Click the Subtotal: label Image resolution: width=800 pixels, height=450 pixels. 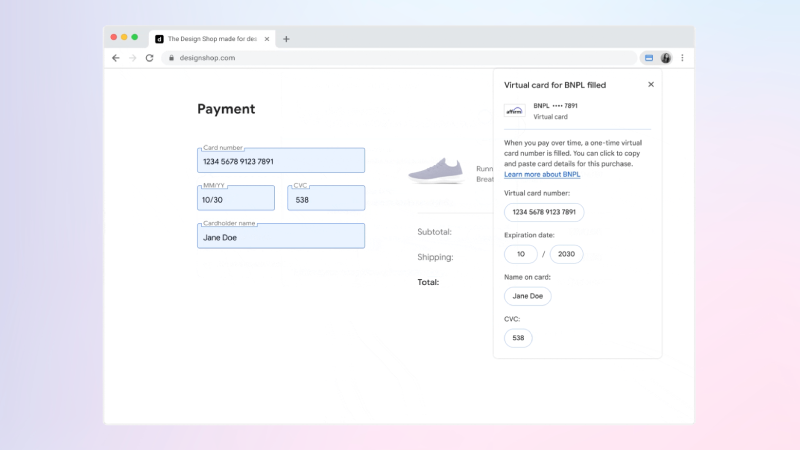point(434,232)
